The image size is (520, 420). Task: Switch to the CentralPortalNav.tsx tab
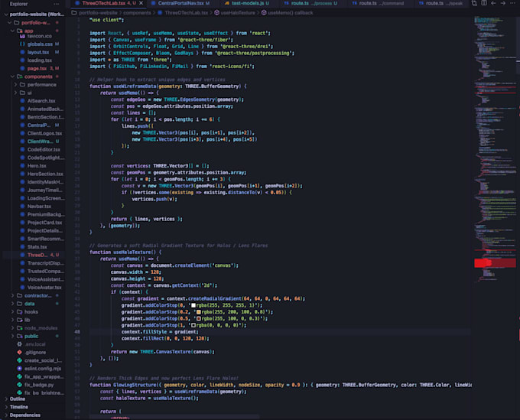180,3
